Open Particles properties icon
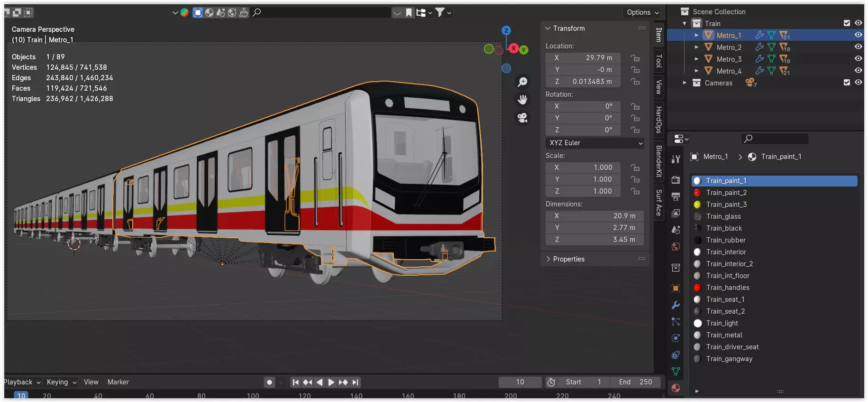Screen dimensions: 868x402 point(676,321)
